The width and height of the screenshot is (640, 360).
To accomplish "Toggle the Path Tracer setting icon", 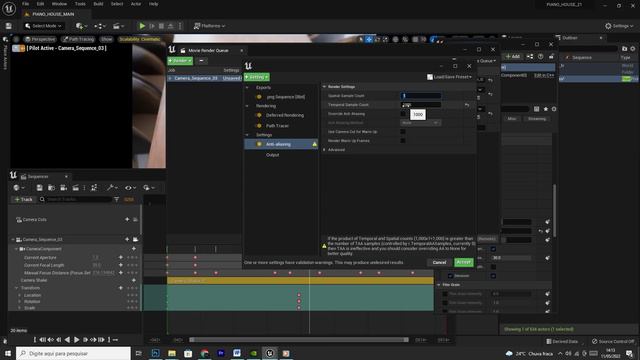I will pos(259,125).
